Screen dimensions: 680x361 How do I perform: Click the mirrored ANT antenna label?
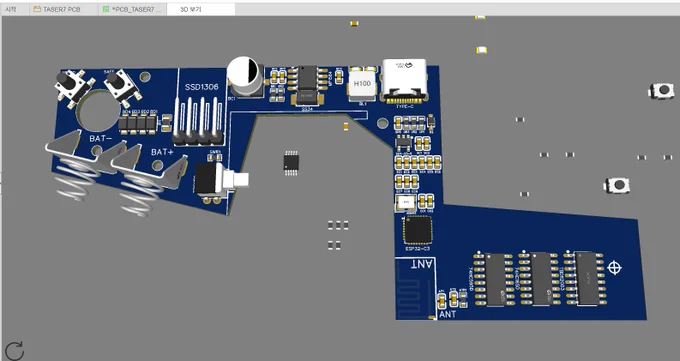(x=422, y=264)
